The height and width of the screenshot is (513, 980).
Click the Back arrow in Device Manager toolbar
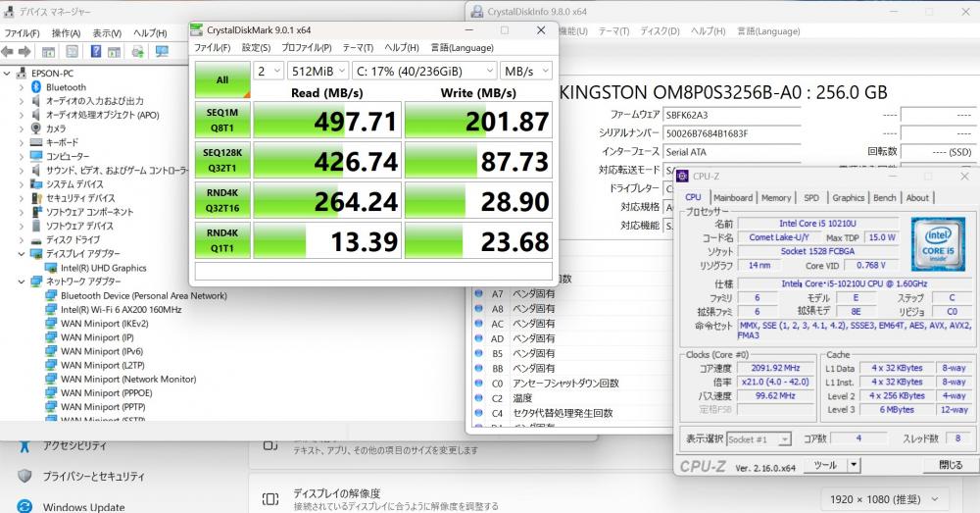pos(8,51)
